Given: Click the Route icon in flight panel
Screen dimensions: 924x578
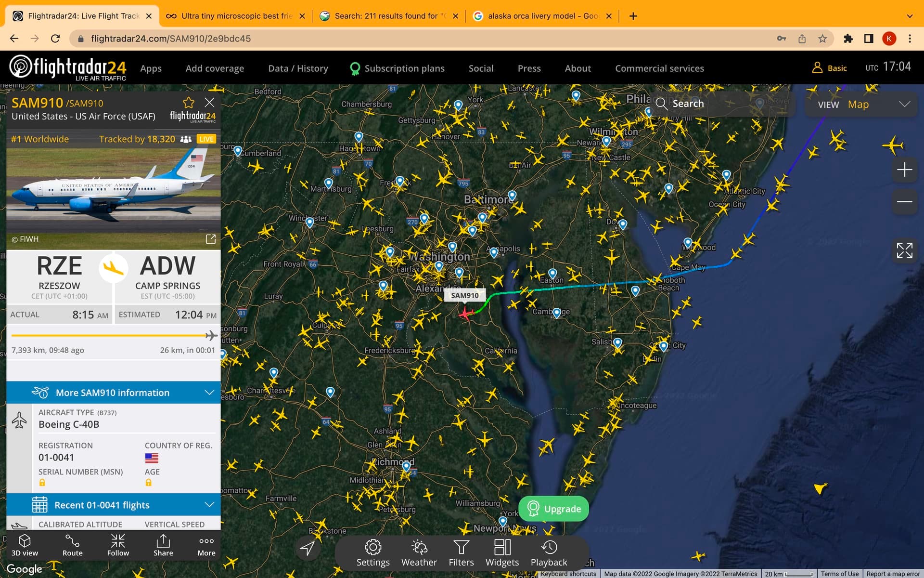Looking at the screenshot, I should [x=72, y=545].
